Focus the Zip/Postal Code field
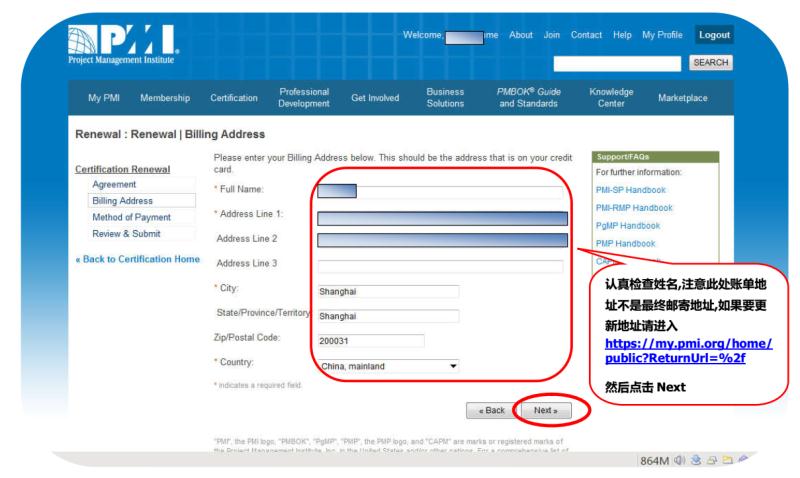This screenshot has width=800, height=478. pyautogui.click(x=370, y=341)
